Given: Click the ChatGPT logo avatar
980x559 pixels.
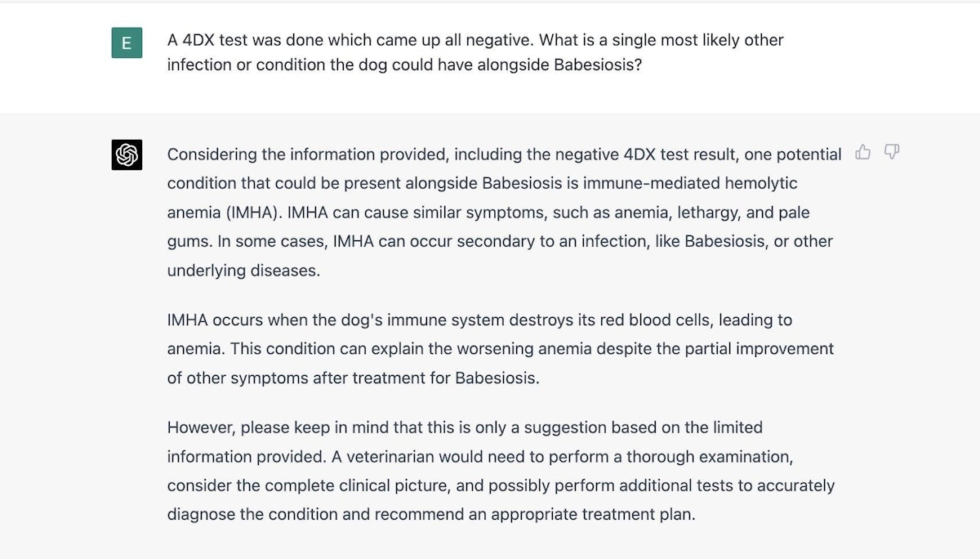Looking at the screenshot, I should tap(127, 154).
